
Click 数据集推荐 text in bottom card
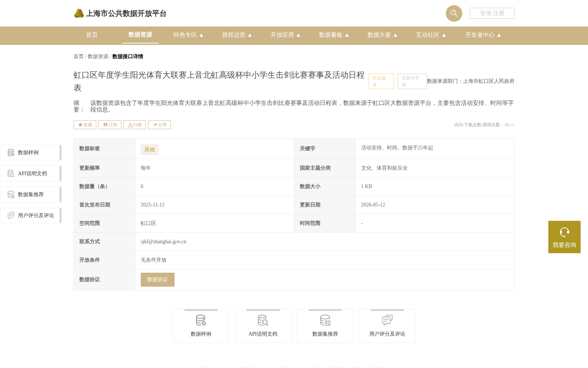pos(325,334)
